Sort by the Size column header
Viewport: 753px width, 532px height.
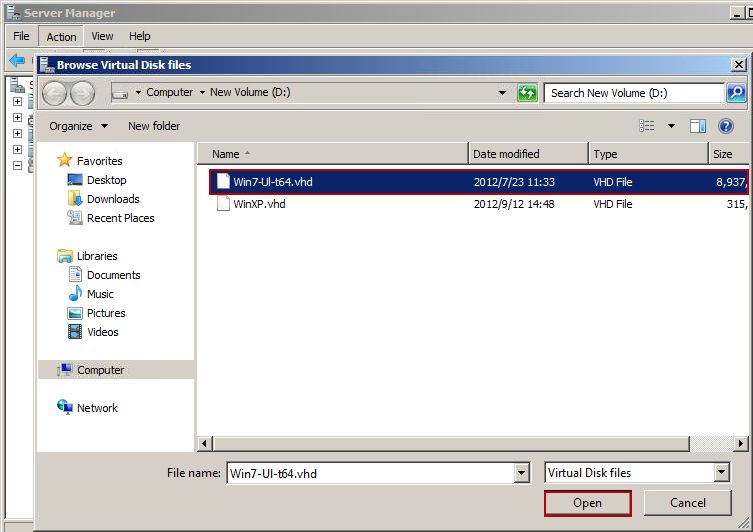pyautogui.click(x=729, y=154)
